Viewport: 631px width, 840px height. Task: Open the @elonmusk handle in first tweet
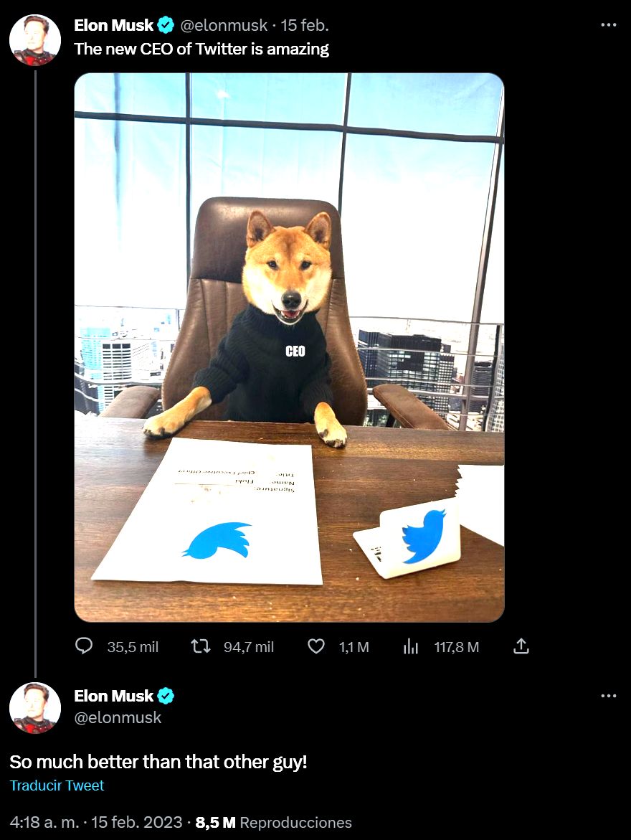coord(222,26)
